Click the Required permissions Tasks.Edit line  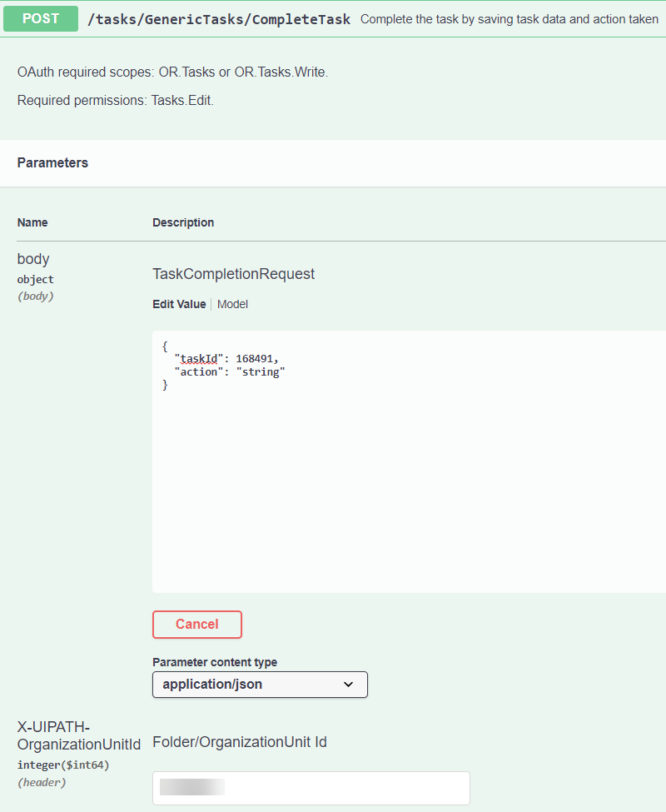click(x=116, y=101)
